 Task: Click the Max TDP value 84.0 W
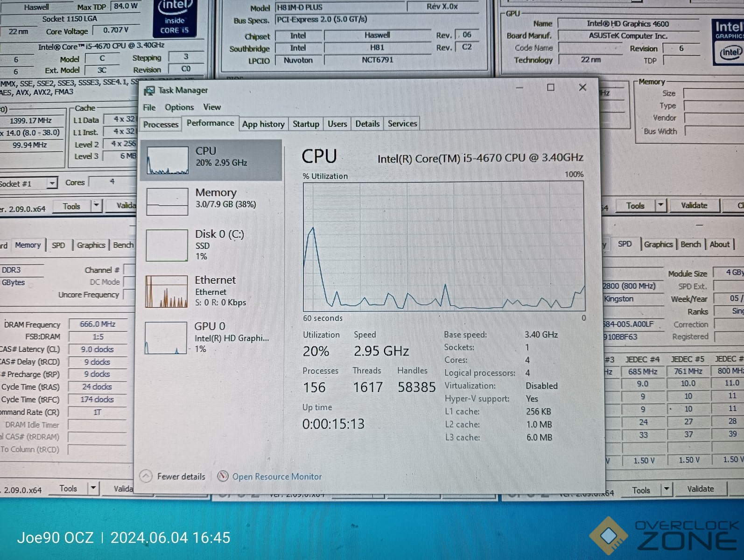[x=126, y=6]
